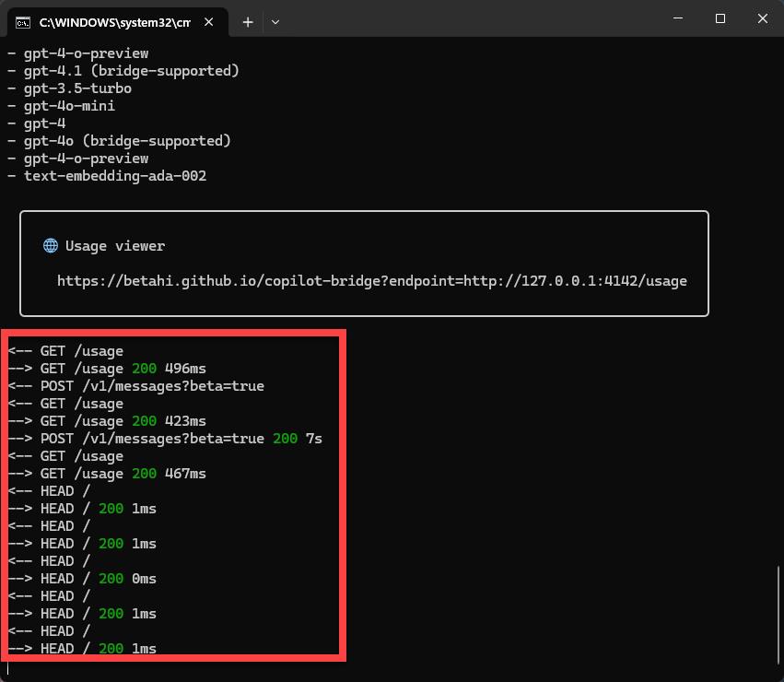This screenshot has width=784, height=682.
Task: Click the text-embedding-ada-002 line
Action: click(x=107, y=176)
